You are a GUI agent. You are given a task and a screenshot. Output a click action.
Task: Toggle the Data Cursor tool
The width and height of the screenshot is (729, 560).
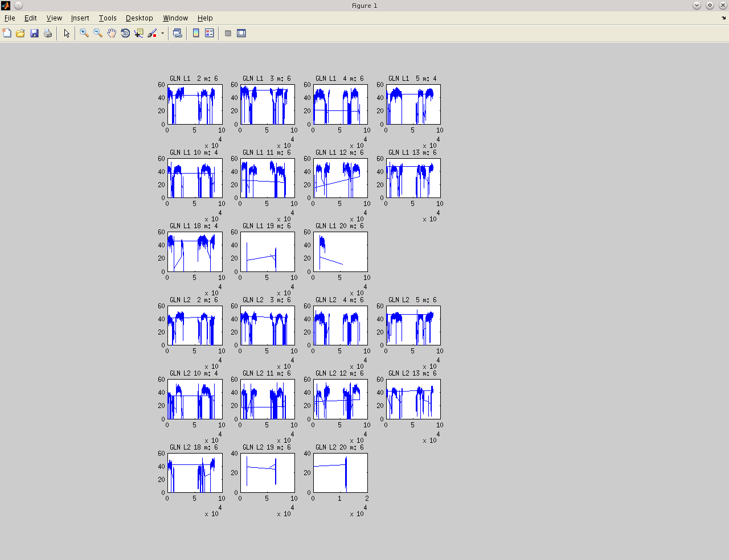(139, 33)
